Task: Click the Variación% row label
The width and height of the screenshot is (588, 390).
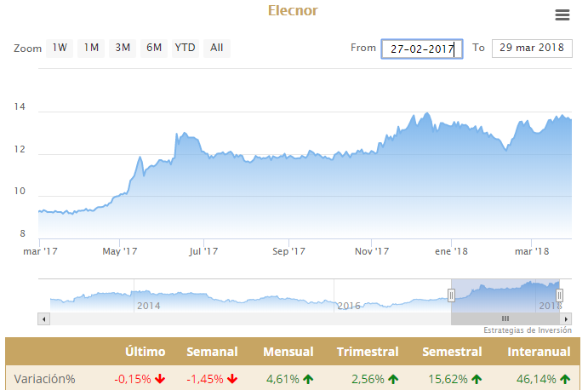Action: point(44,379)
